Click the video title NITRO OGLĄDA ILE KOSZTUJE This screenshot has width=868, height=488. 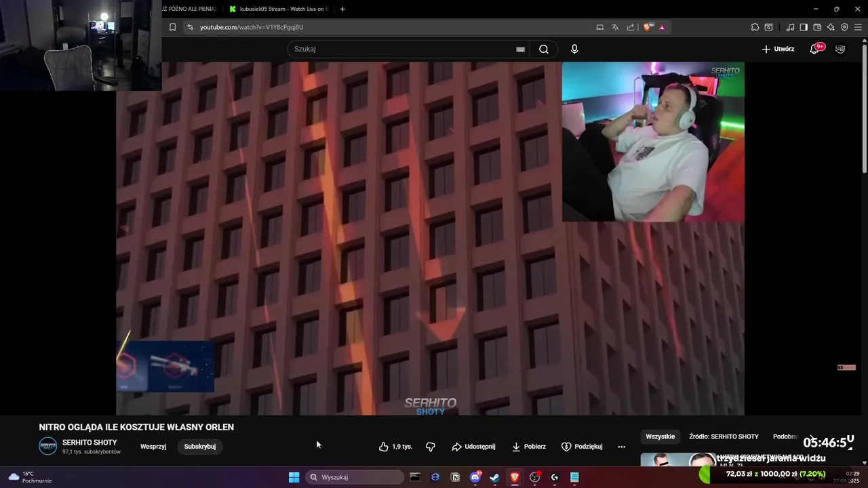pos(136,427)
